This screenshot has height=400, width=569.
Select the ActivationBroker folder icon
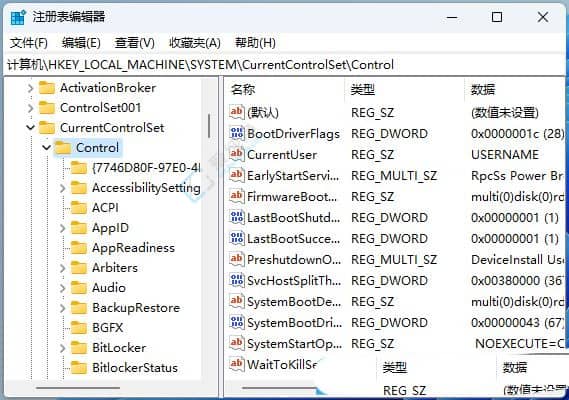pos(47,88)
